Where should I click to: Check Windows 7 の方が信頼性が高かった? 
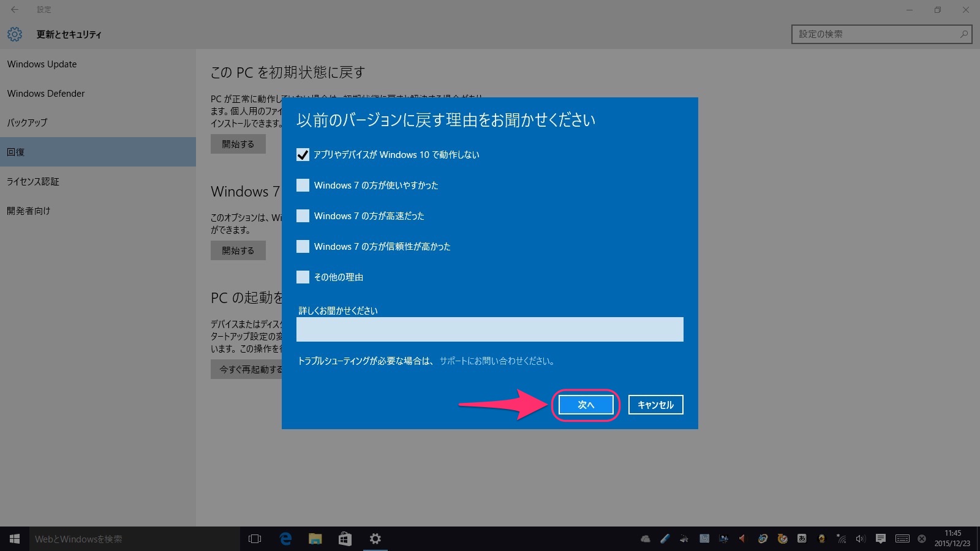(x=303, y=247)
